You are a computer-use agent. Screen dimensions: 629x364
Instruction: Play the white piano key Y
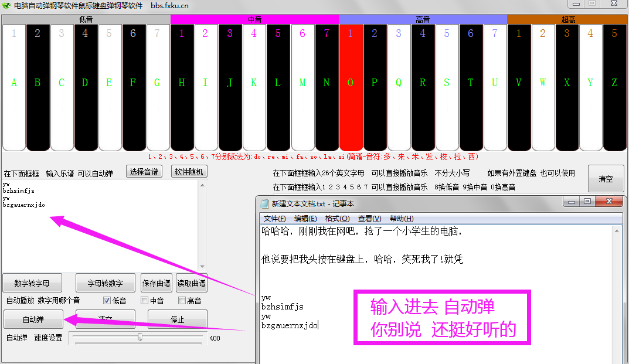(591, 87)
